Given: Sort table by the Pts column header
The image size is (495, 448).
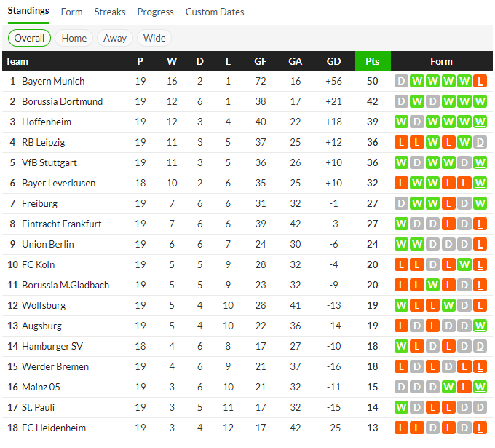Looking at the screenshot, I should [x=373, y=61].
